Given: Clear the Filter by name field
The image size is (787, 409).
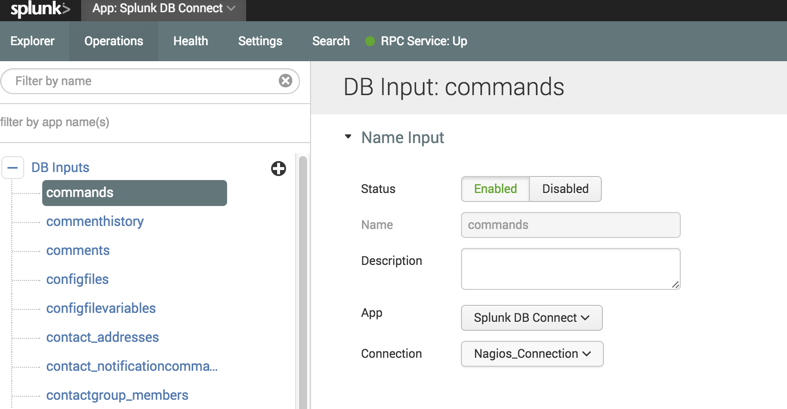Looking at the screenshot, I should [x=286, y=80].
